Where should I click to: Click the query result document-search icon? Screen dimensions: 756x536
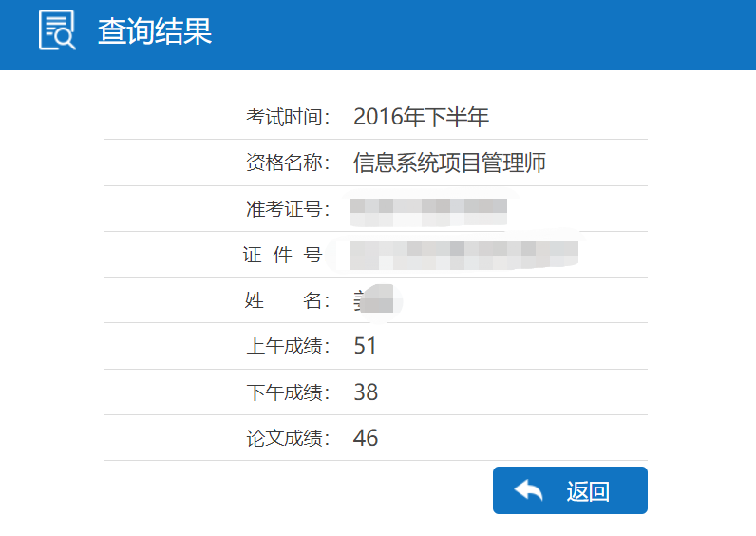[x=57, y=29]
